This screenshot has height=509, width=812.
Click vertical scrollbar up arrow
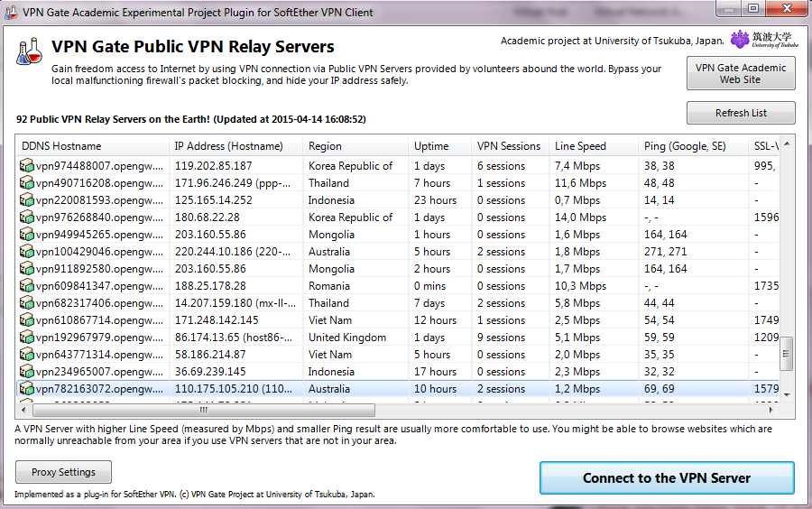787,143
